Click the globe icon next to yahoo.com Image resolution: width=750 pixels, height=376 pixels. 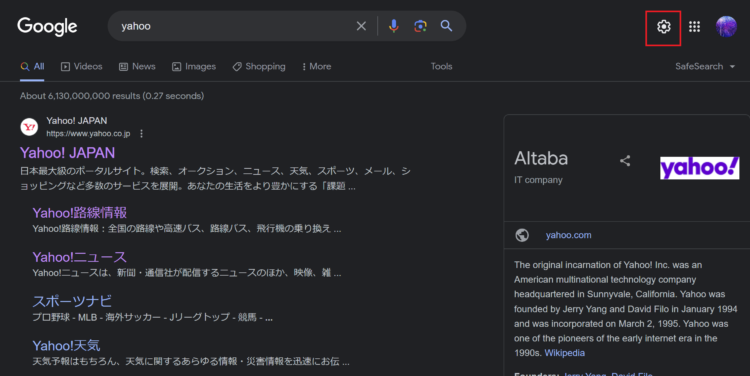point(522,235)
